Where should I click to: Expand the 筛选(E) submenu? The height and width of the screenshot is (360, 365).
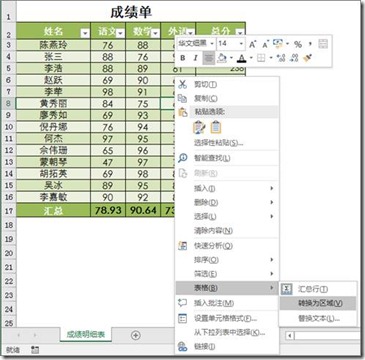pos(227,274)
